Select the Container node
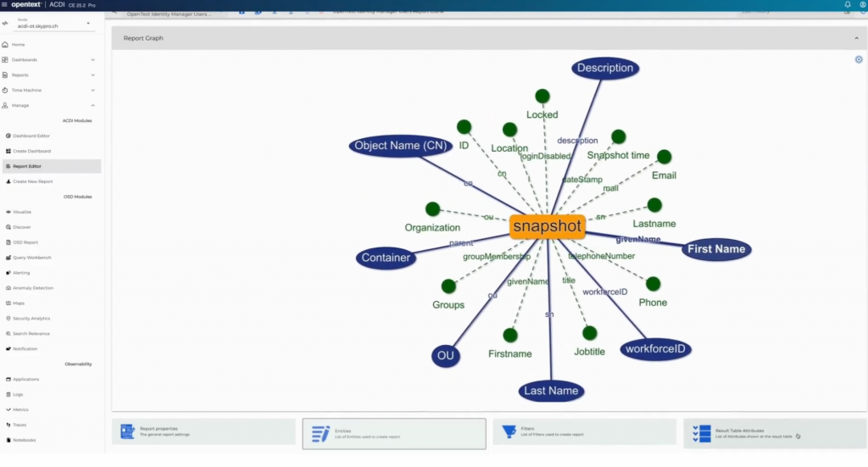This screenshot has width=868, height=467. coord(386,258)
